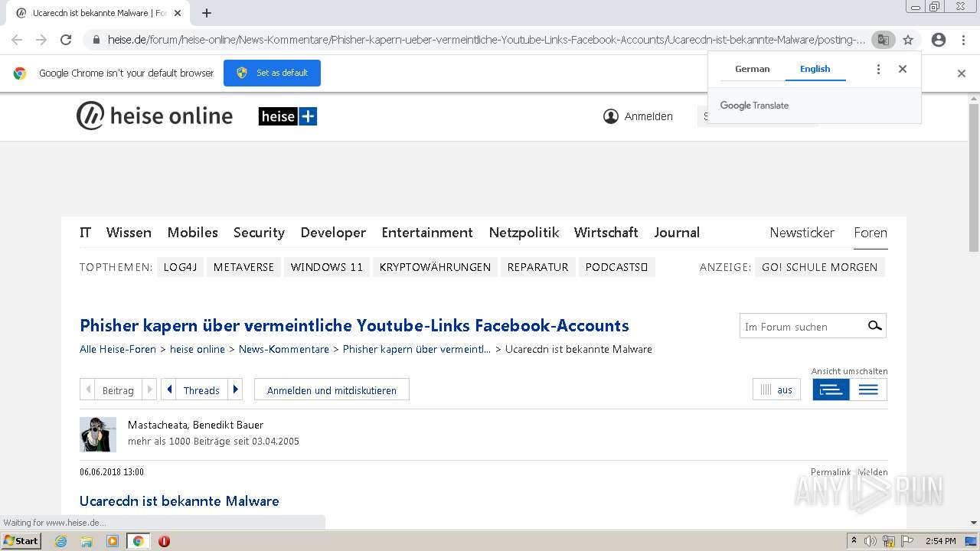Image resolution: width=980 pixels, height=551 pixels.
Task: Open the Entertainment navigation section
Action: pyautogui.click(x=427, y=233)
